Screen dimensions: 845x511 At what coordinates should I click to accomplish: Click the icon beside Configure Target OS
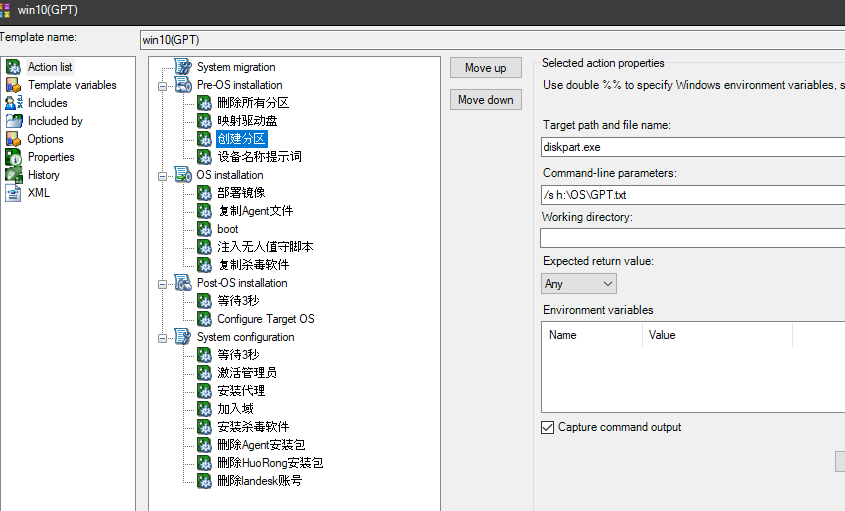click(204, 319)
